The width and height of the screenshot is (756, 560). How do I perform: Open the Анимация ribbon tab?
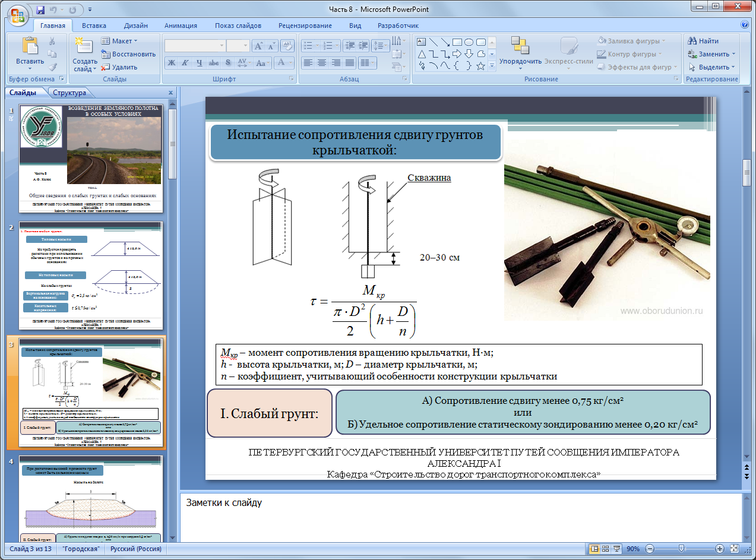click(181, 26)
